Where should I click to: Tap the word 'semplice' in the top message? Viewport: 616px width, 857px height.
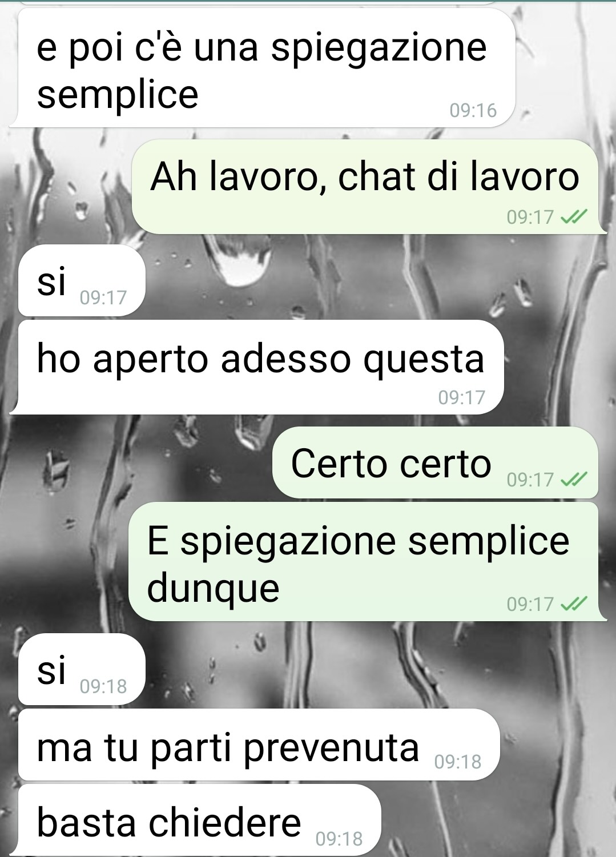(118, 95)
